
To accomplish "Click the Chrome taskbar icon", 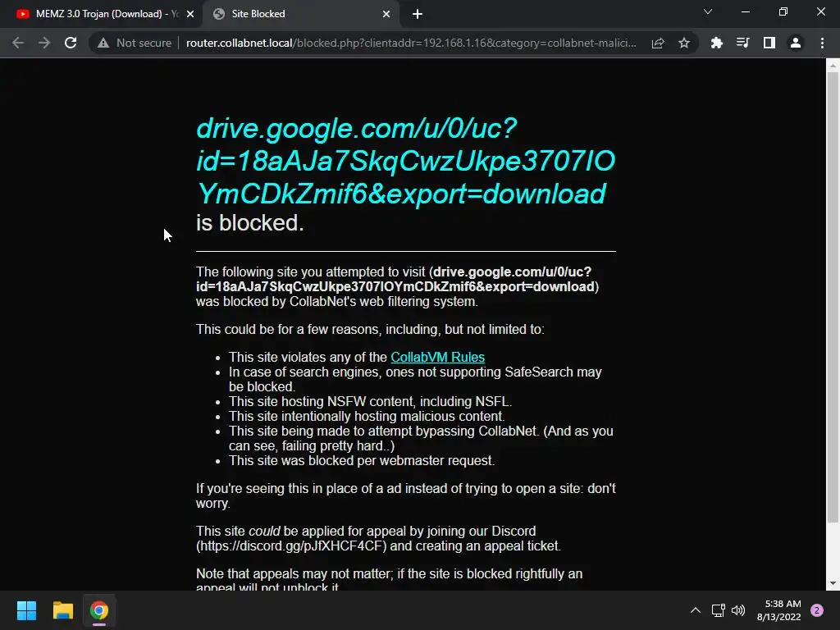I will pos(99,610).
